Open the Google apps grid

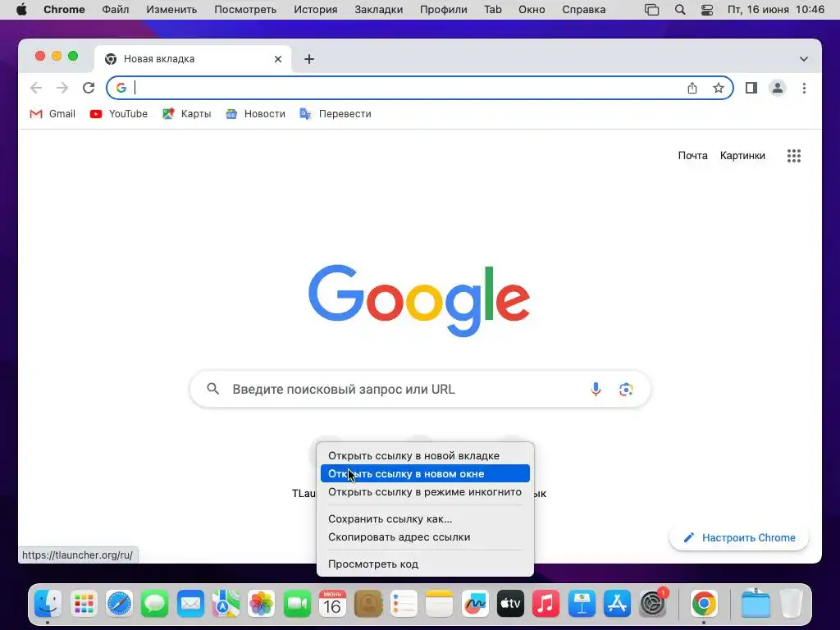pyautogui.click(x=794, y=156)
